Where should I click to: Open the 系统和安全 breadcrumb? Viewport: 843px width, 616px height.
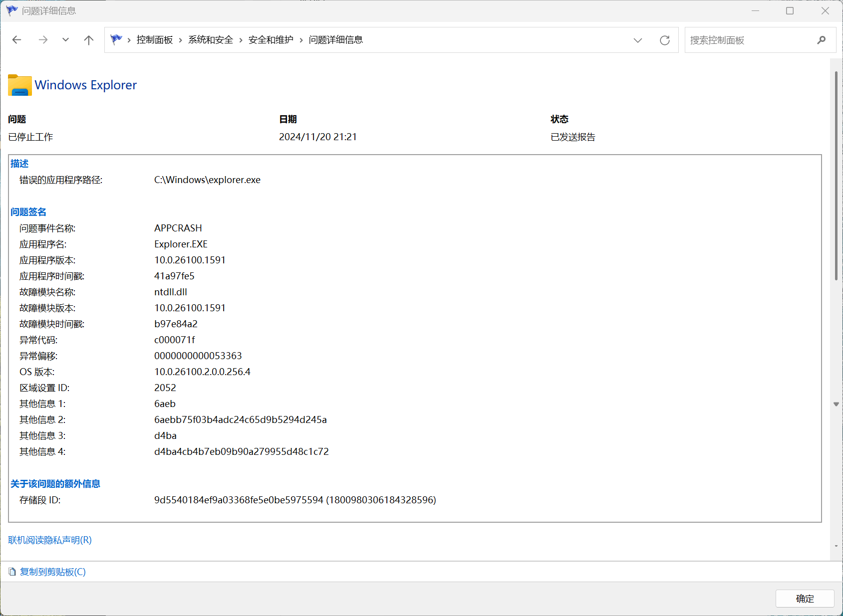[x=211, y=40]
